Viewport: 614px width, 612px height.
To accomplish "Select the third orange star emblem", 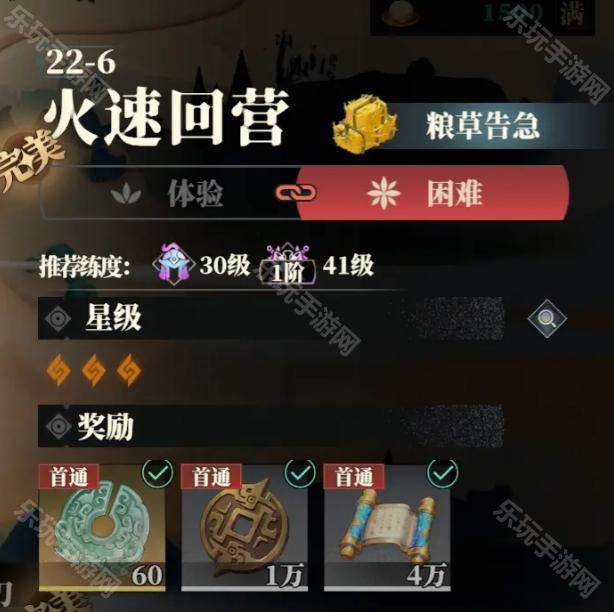I will click(129, 370).
